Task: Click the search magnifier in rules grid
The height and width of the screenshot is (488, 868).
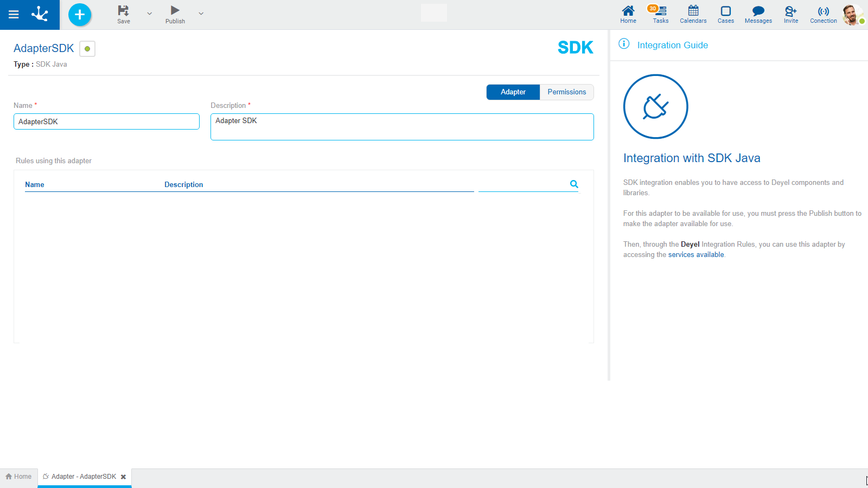Action: point(574,184)
